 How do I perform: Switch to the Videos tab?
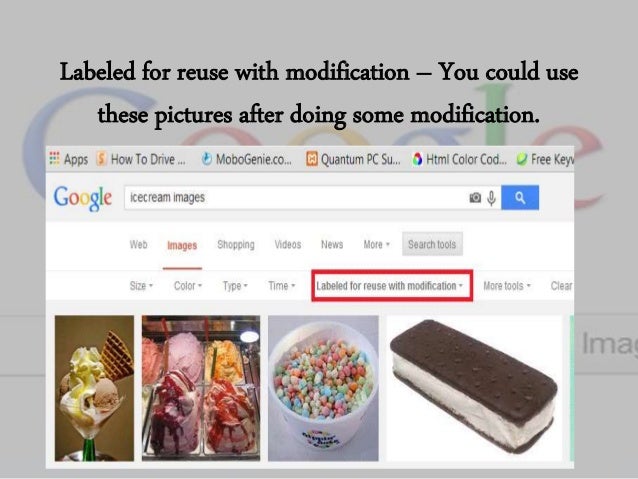[x=288, y=245]
